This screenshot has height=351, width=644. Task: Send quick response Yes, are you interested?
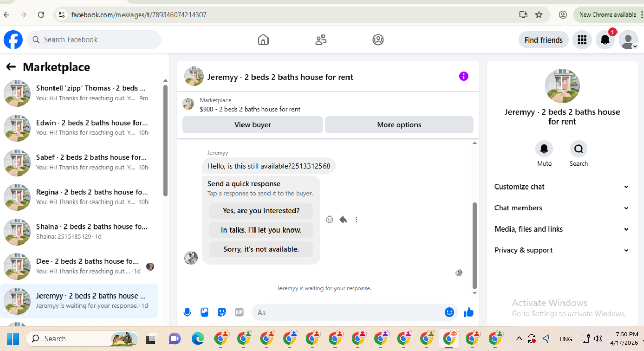[x=261, y=211]
